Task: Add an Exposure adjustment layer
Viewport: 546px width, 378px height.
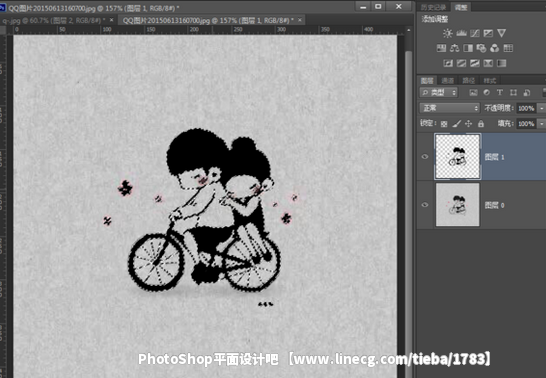Action: pyautogui.click(x=488, y=33)
